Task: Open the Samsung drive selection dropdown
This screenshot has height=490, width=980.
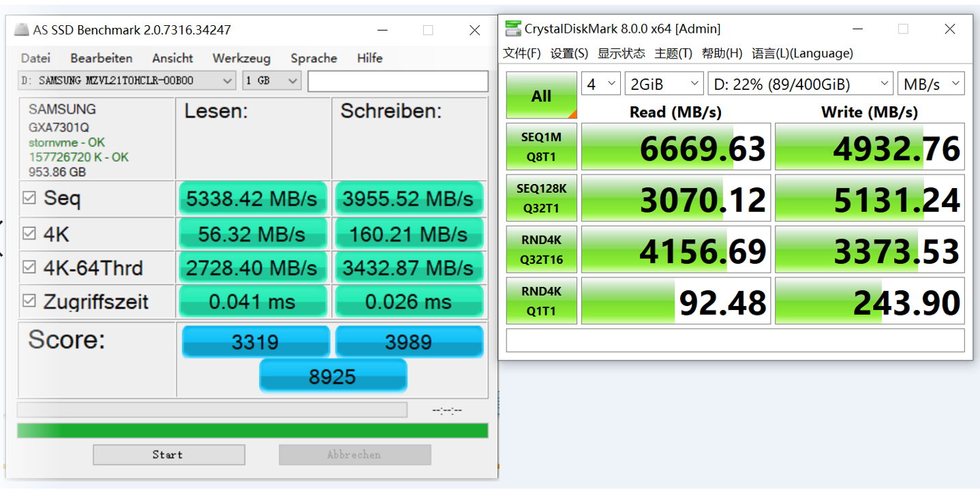Action: coord(127,80)
